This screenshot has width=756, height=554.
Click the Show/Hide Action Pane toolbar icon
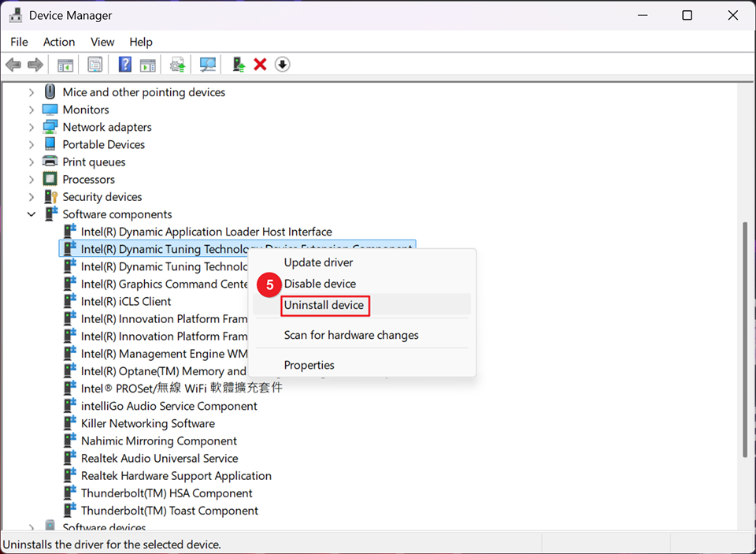147,64
